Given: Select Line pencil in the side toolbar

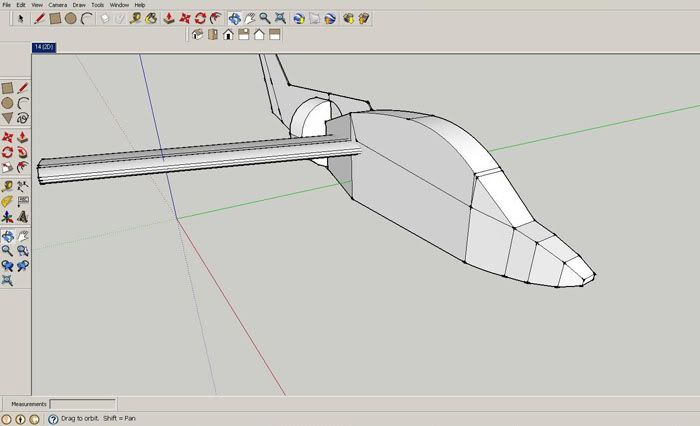Looking at the screenshot, I should tap(23, 88).
